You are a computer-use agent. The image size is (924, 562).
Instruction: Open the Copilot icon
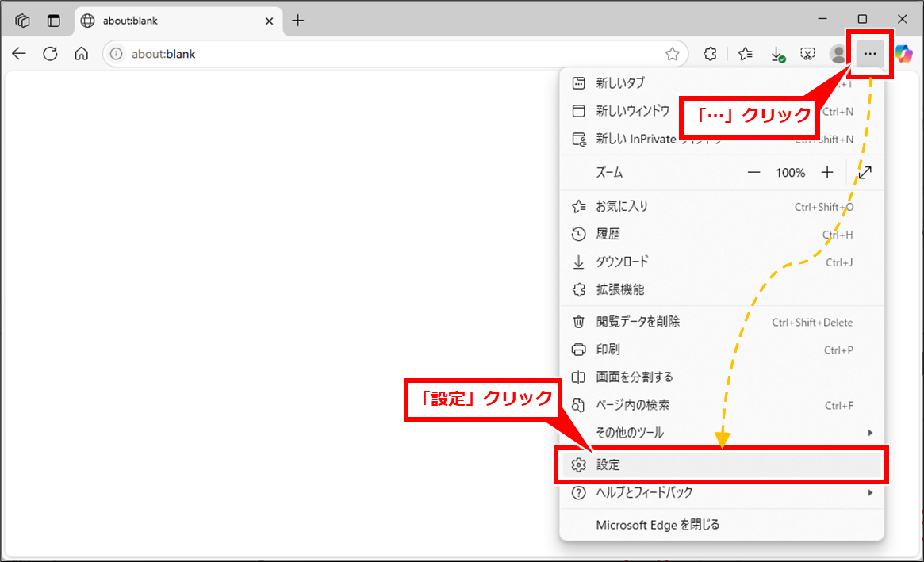[904, 54]
